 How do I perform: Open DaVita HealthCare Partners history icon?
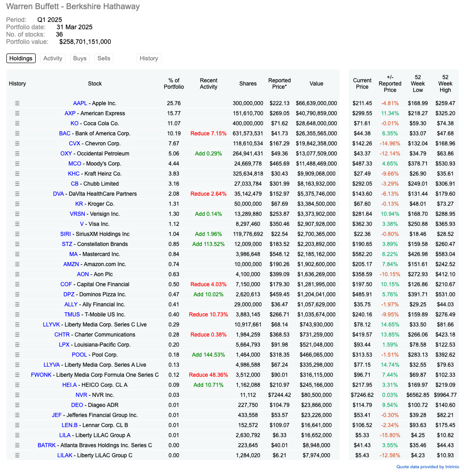17,194
